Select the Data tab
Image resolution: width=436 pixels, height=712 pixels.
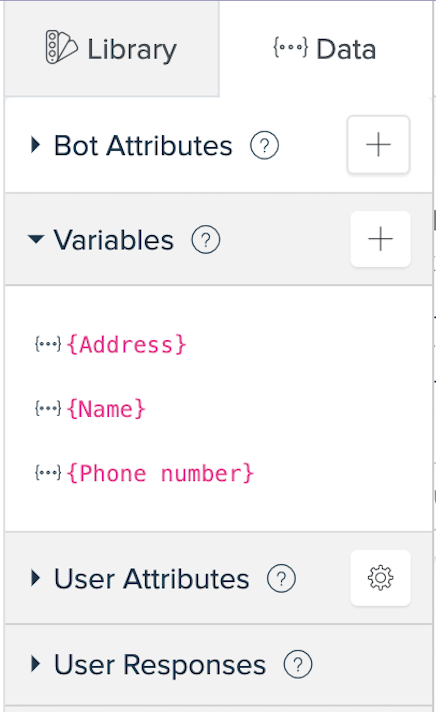tap(325, 49)
